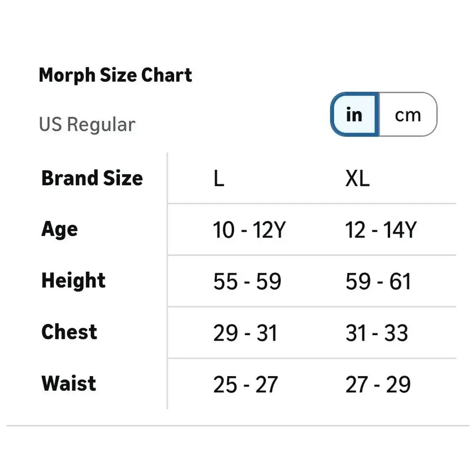The width and height of the screenshot is (476, 476).
Task: Click the Height row header
Action: pyautogui.click(x=73, y=280)
